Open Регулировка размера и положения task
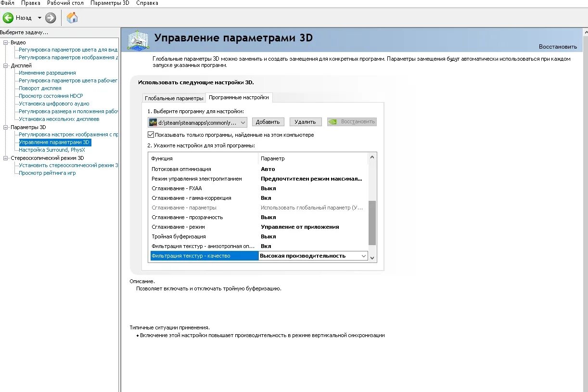 [x=68, y=111]
